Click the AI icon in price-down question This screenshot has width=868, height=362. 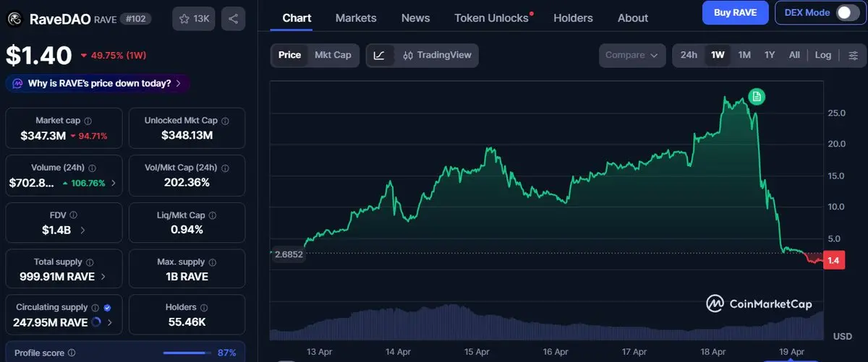[17, 84]
